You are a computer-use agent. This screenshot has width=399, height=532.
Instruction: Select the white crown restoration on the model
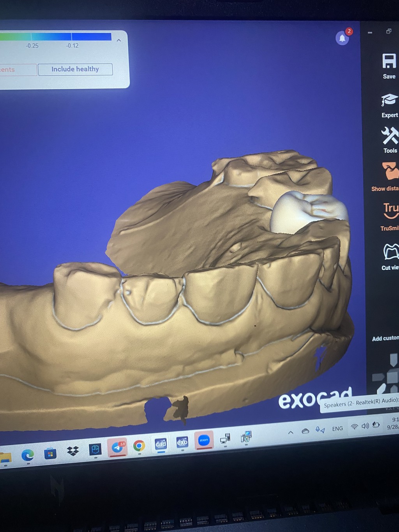point(308,212)
